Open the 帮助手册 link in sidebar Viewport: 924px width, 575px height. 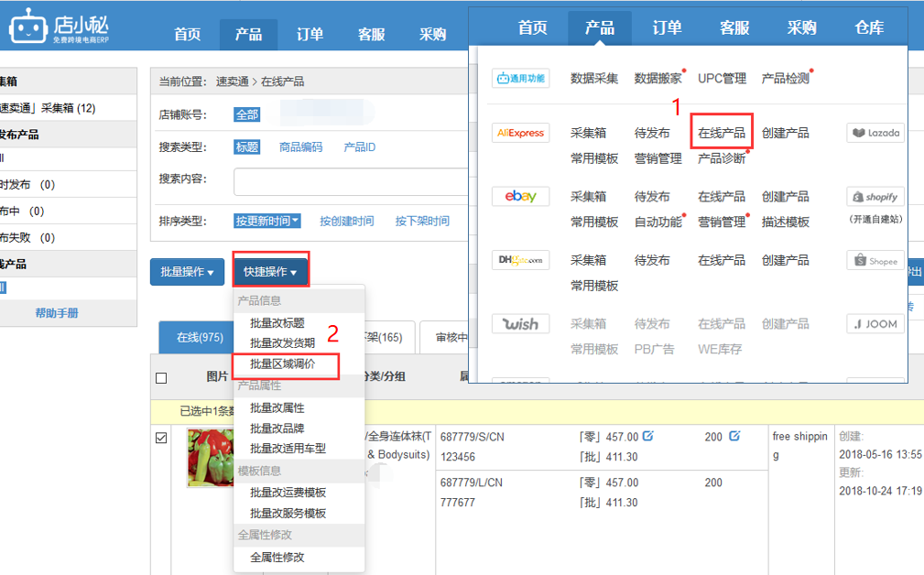(x=57, y=313)
